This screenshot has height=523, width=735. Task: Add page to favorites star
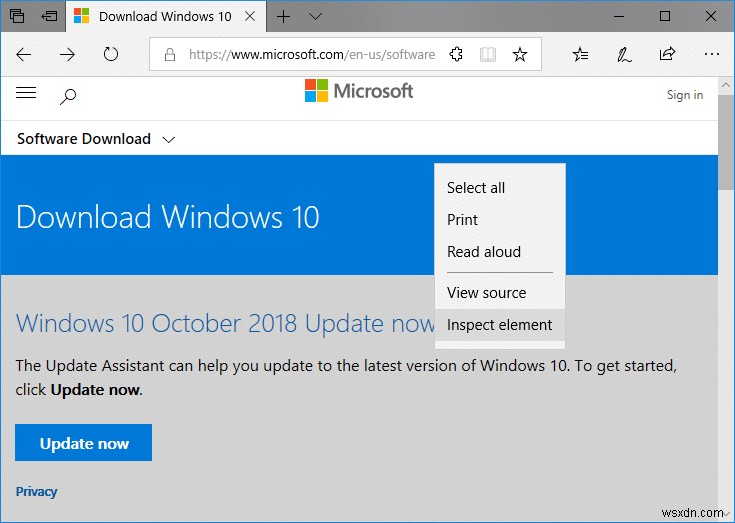coord(520,54)
